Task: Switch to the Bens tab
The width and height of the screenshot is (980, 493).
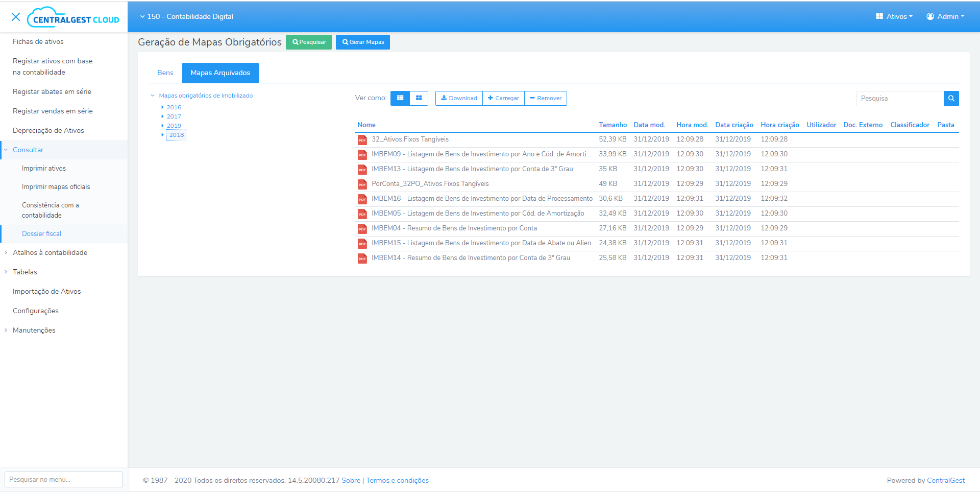Action: point(165,73)
